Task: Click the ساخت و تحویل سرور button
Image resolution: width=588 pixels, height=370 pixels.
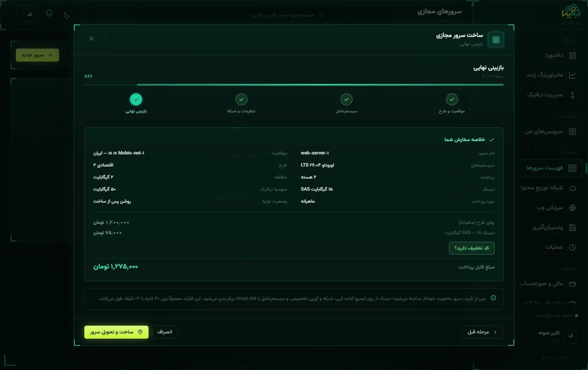Action: pyautogui.click(x=116, y=332)
